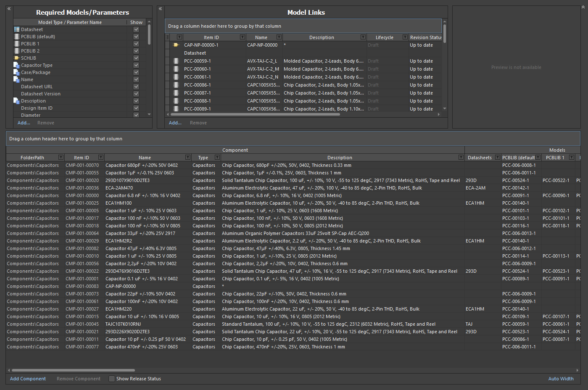Toggle Show checkbox for SCHLIB
The image size is (588, 390).
(x=136, y=58)
